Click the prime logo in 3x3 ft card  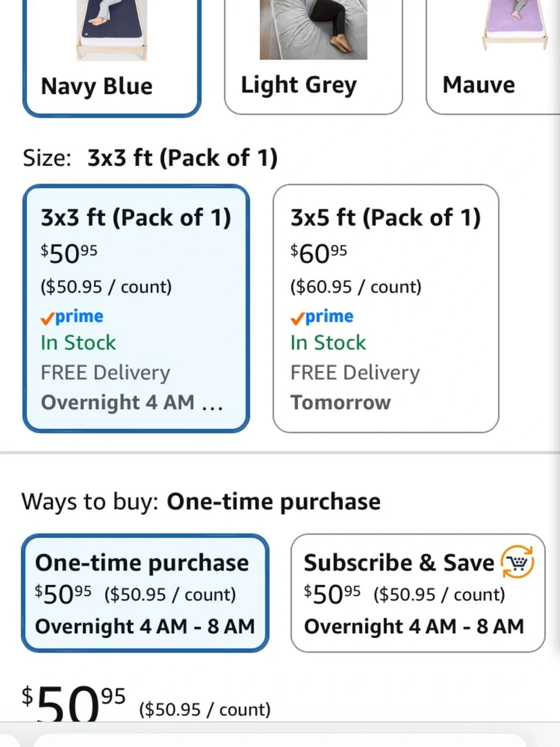click(72, 317)
